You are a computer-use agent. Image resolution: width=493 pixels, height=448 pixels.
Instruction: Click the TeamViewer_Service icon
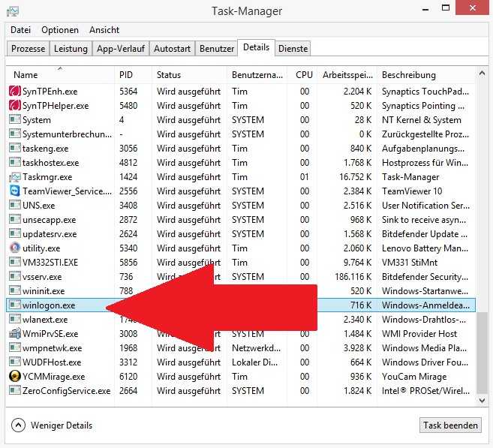[x=15, y=191]
